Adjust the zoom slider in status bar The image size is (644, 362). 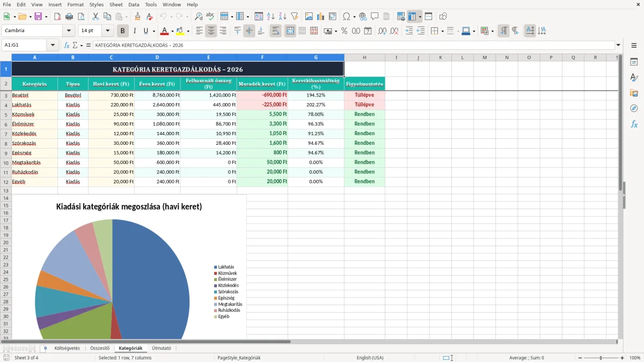click(601, 358)
